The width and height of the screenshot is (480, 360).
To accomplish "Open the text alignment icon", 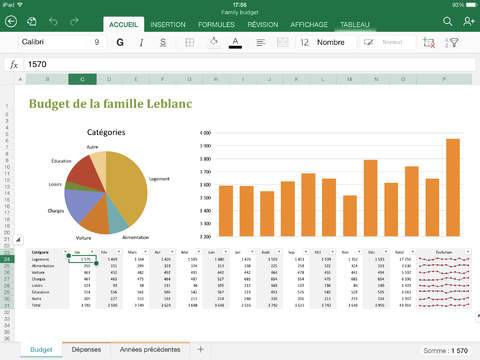I will pyautogui.click(x=261, y=43).
